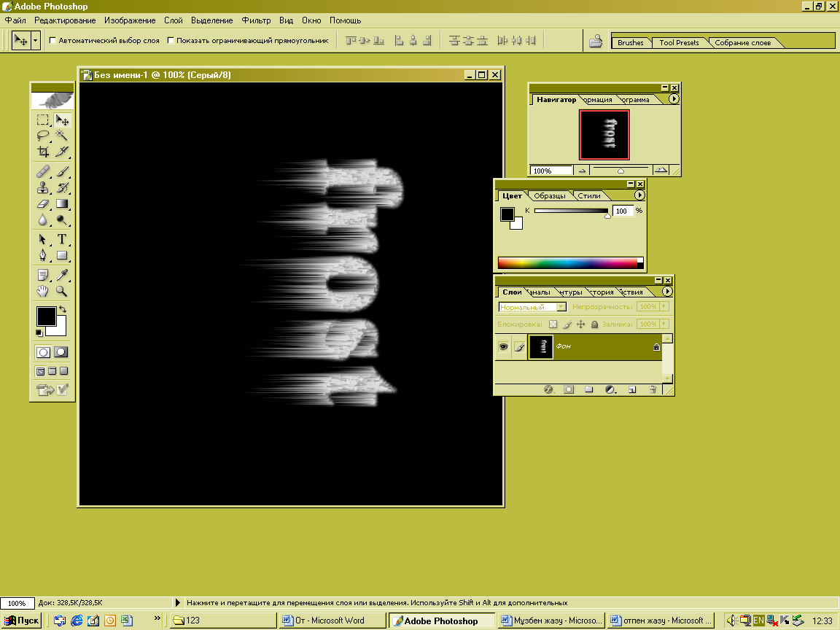Open the Слой menu

[173, 20]
